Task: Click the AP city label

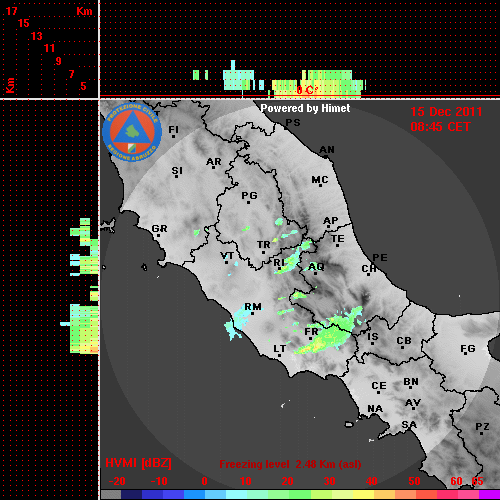Action: [x=331, y=221]
